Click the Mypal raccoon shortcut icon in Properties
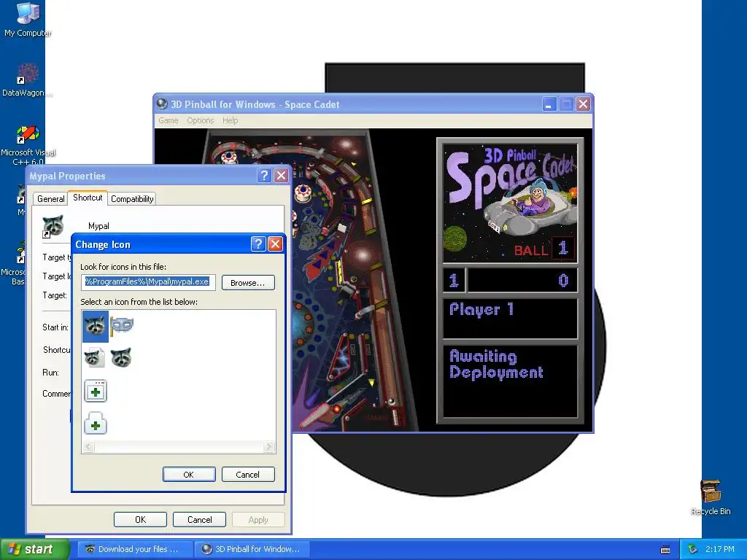 click(53, 226)
